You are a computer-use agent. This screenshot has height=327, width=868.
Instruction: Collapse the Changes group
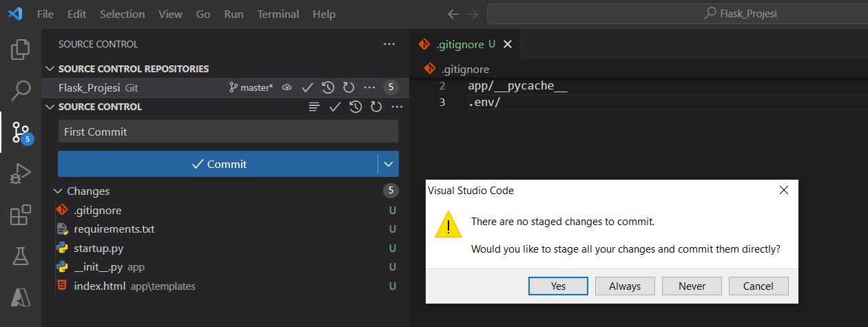[x=56, y=191]
